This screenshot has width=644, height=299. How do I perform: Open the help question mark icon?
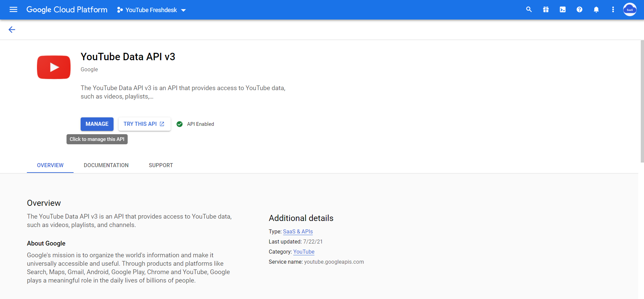click(x=579, y=10)
